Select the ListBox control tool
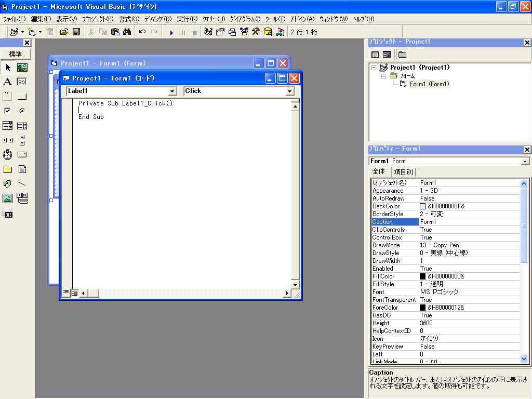The image size is (532, 399). tap(22, 126)
